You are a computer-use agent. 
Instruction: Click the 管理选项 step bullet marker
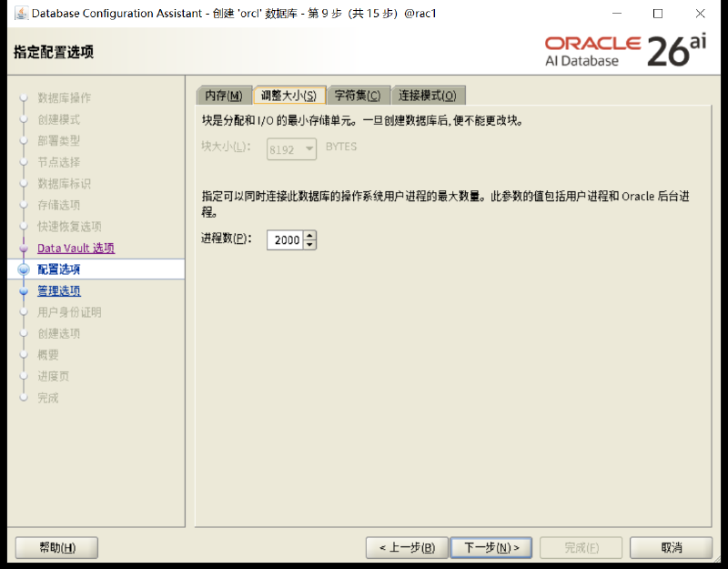24,291
